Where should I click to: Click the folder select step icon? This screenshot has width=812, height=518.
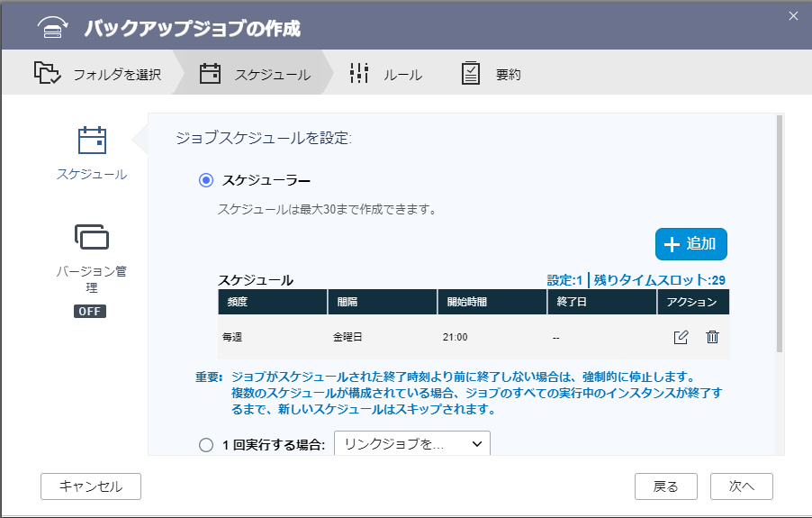47,73
